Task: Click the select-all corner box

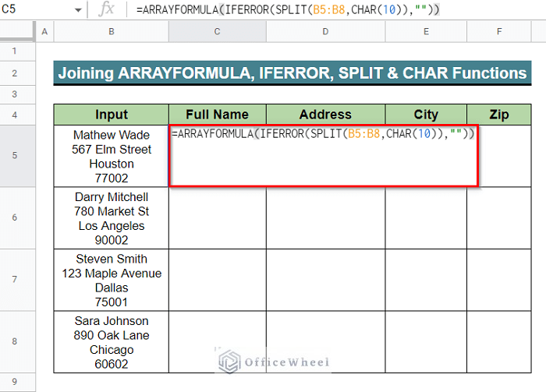Action: [x=17, y=32]
